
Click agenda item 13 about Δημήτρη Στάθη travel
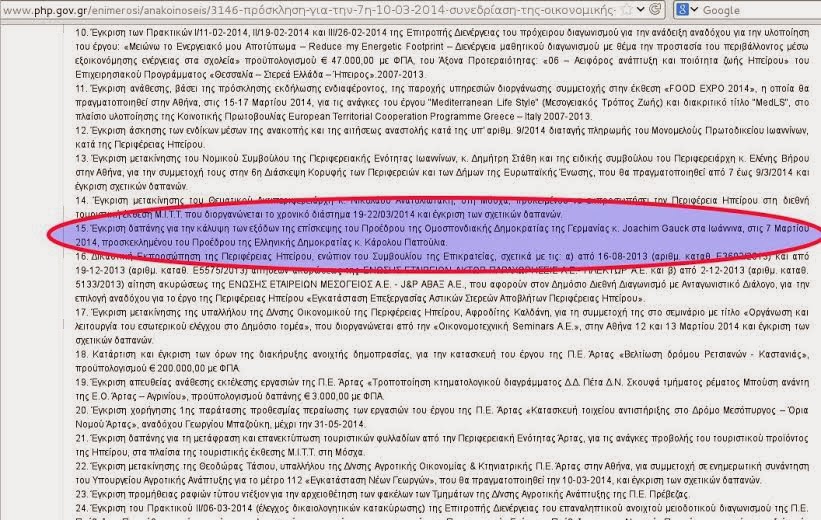442,172
